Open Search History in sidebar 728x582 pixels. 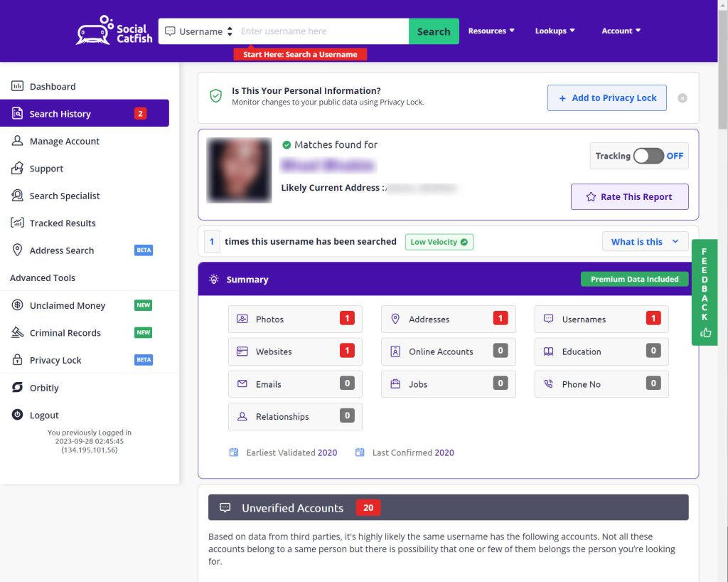pyautogui.click(x=85, y=113)
